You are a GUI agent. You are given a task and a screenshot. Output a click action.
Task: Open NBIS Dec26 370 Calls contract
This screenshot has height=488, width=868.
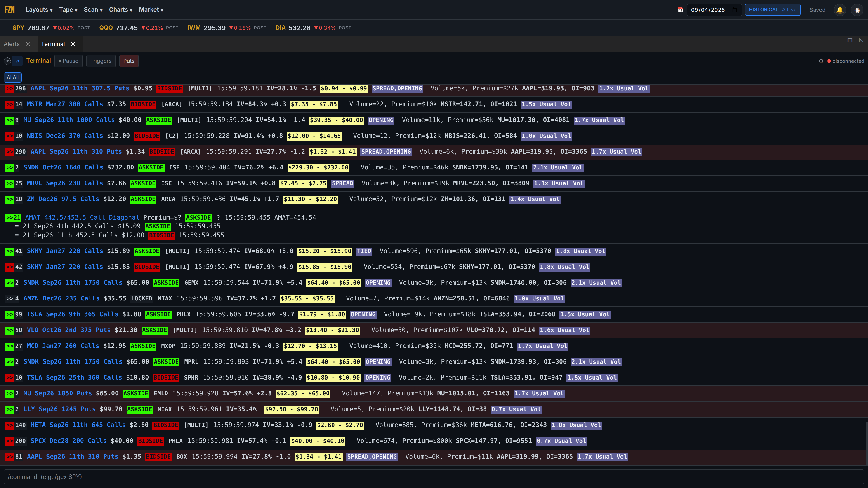65,136
